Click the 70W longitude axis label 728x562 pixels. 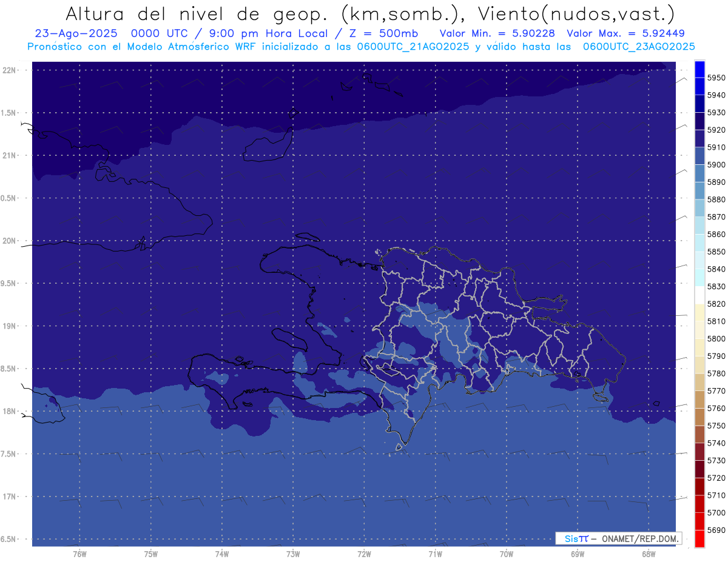(506, 554)
